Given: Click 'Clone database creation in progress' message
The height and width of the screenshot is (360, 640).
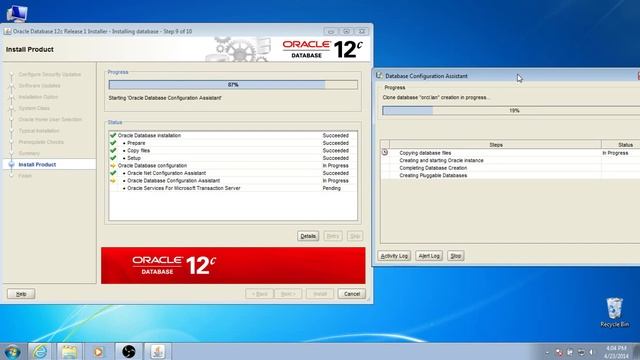Looking at the screenshot, I should coord(436,98).
